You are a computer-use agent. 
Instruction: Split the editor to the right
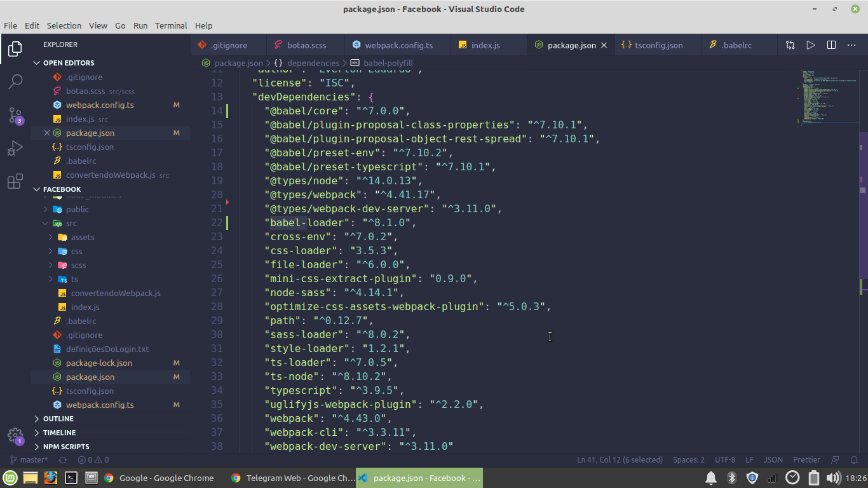[x=831, y=45]
